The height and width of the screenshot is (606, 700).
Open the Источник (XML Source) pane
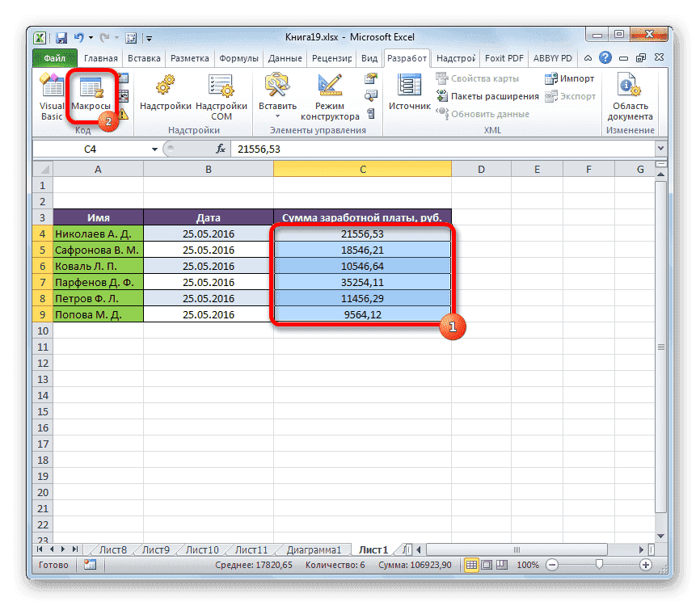pyautogui.click(x=408, y=90)
